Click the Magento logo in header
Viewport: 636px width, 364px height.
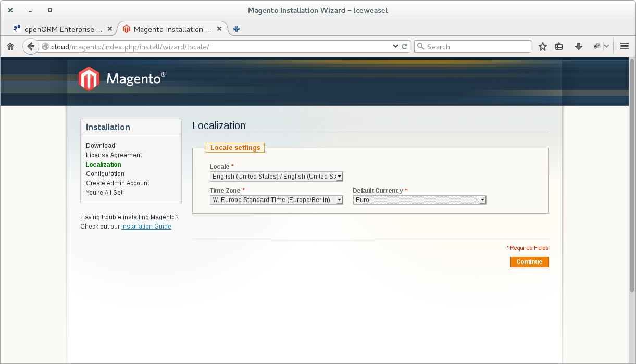[x=122, y=79]
